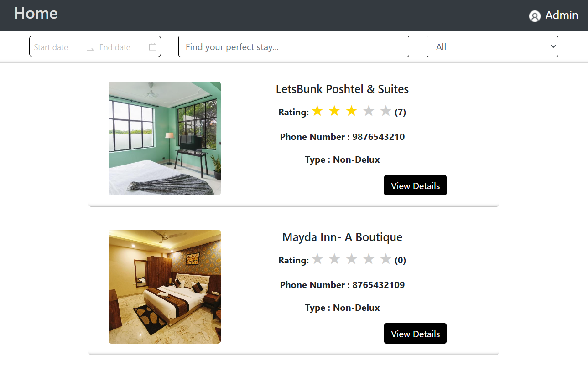Image resolution: width=588 pixels, height=365 pixels.
Task: View Details for Mayda Inn- A Boutique
Action: click(x=415, y=334)
